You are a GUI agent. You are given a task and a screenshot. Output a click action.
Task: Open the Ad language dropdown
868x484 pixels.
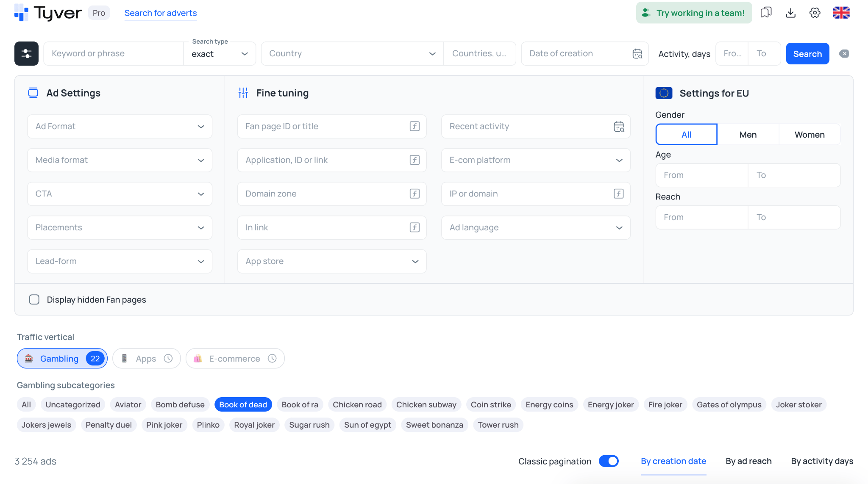pyautogui.click(x=536, y=227)
